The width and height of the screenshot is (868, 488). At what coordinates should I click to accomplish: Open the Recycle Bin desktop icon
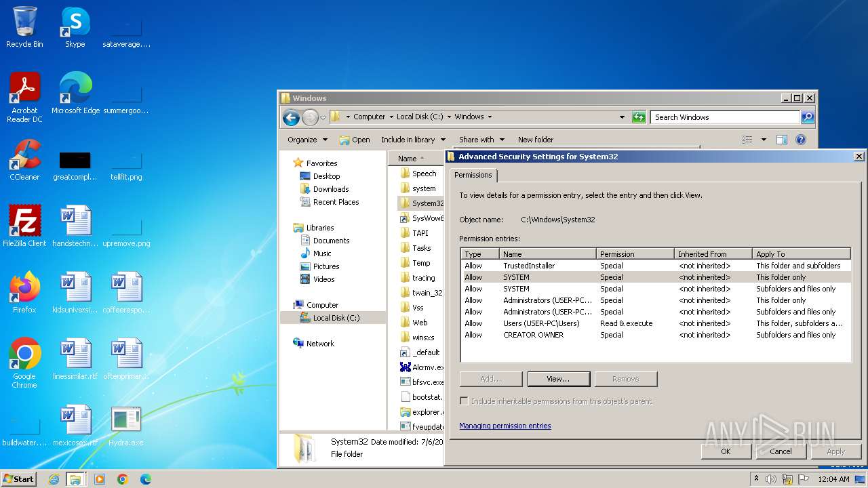coord(24,27)
